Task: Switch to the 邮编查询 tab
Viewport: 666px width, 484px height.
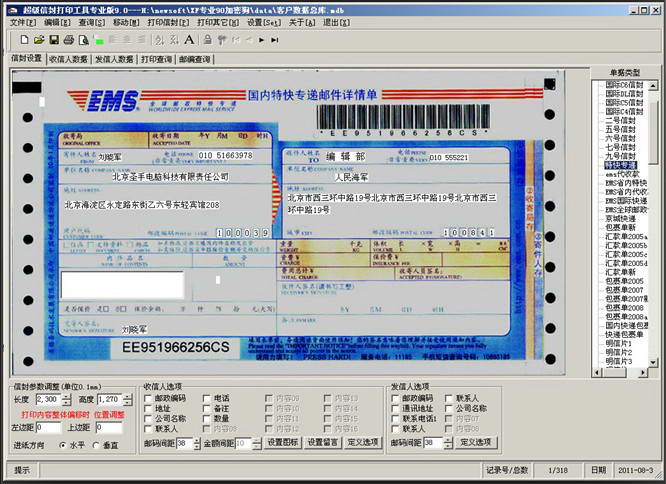Action: [195, 59]
